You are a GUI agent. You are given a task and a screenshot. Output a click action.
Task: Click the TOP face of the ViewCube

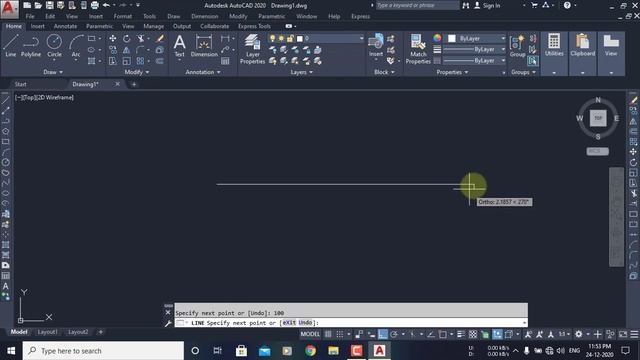(598, 118)
